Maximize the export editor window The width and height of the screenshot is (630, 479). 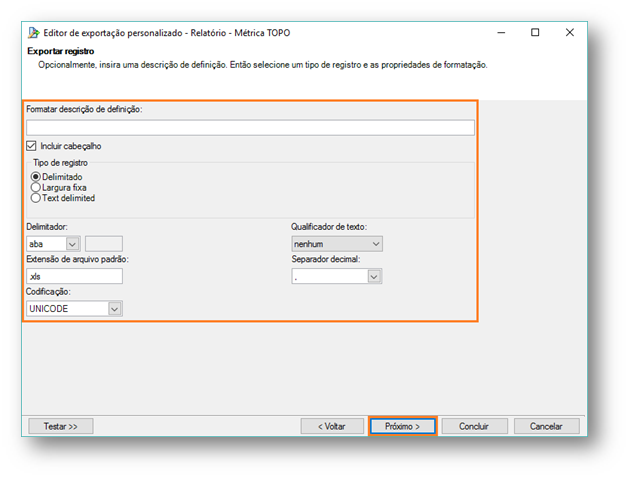pos(535,33)
